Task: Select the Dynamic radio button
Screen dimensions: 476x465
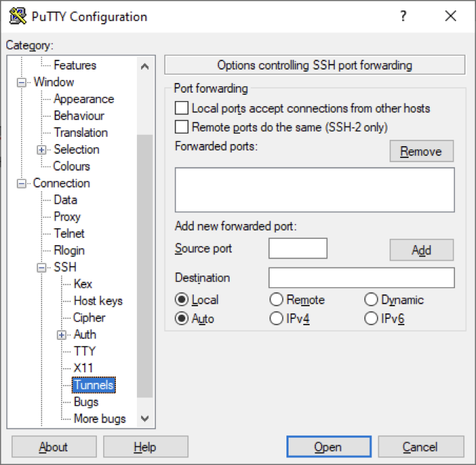Action: (x=371, y=299)
